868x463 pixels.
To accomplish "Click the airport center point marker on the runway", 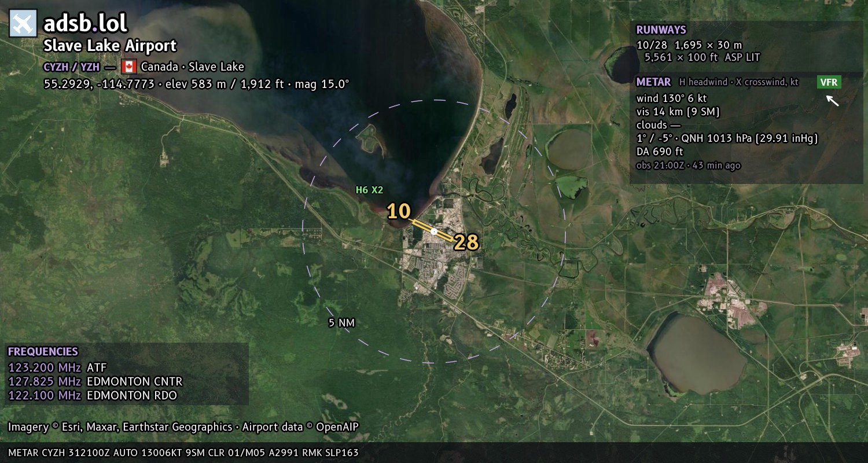I will tap(434, 231).
